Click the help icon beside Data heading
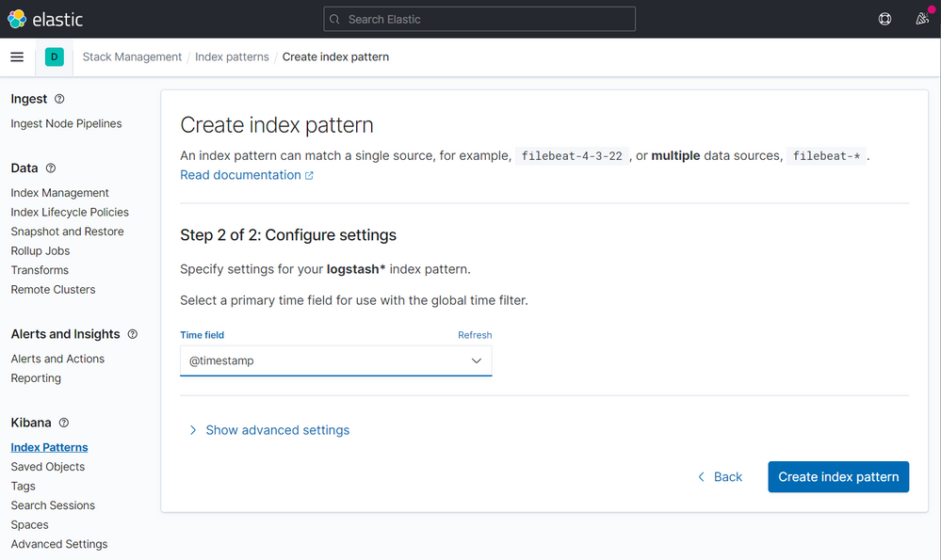The width and height of the screenshot is (941, 560). [x=51, y=168]
